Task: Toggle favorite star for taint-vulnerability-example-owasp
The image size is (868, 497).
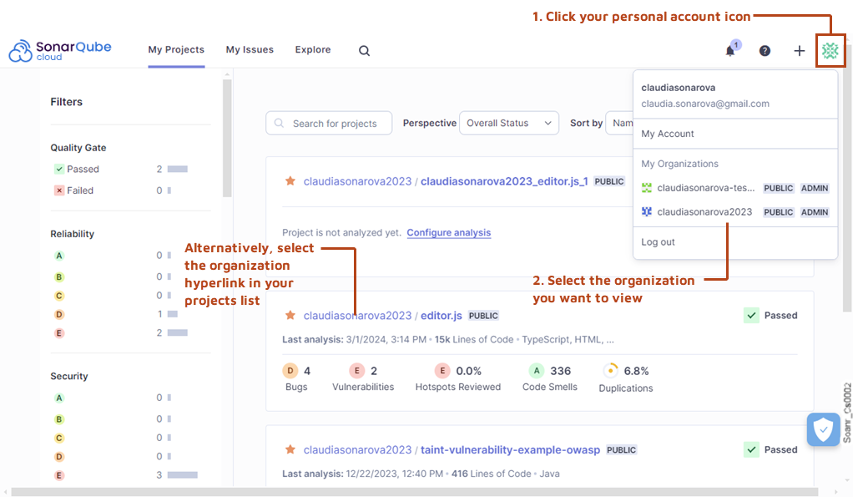Action: click(x=290, y=449)
